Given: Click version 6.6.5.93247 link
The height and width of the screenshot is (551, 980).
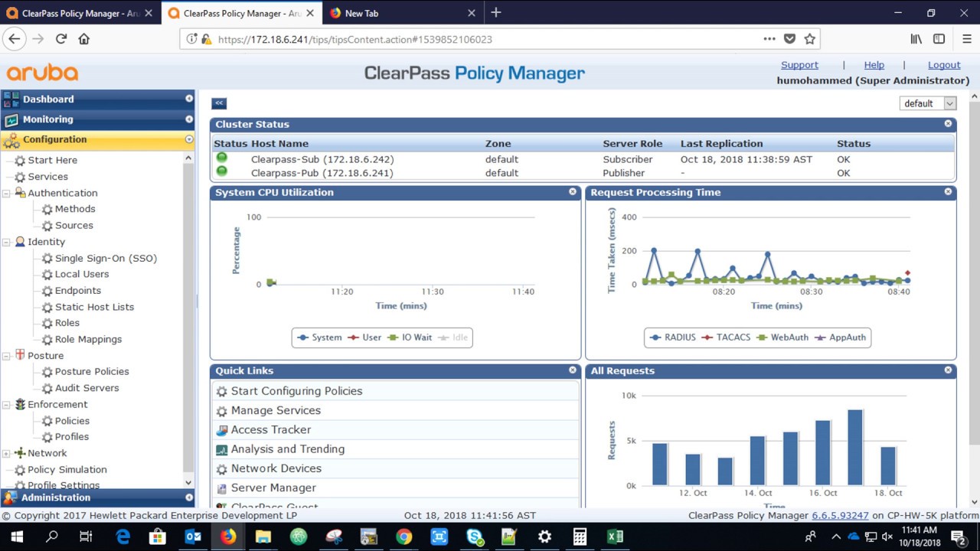Looking at the screenshot, I should (x=840, y=516).
